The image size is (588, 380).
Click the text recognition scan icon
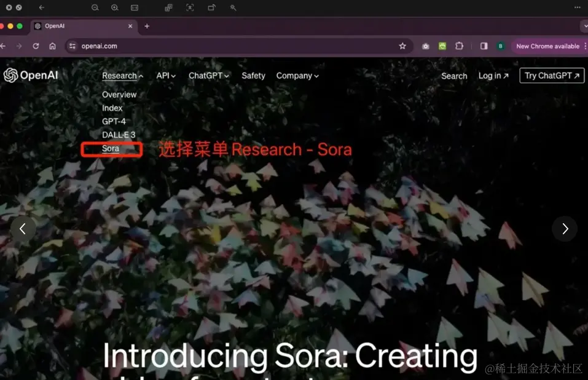coord(190,7)
